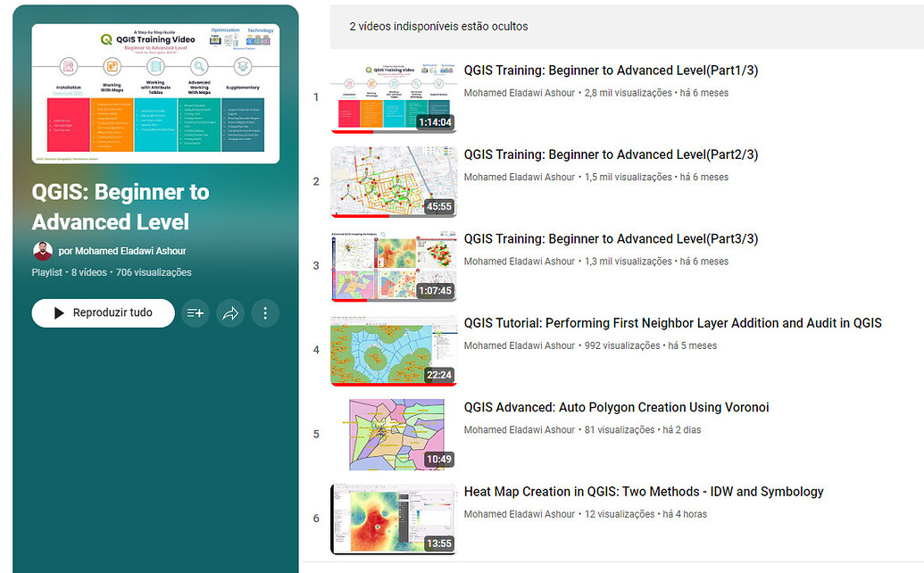Click the First Neighbor tutorial thumbnail
The width and height of the screenshot is (924, 573).
tap(394, 350)
